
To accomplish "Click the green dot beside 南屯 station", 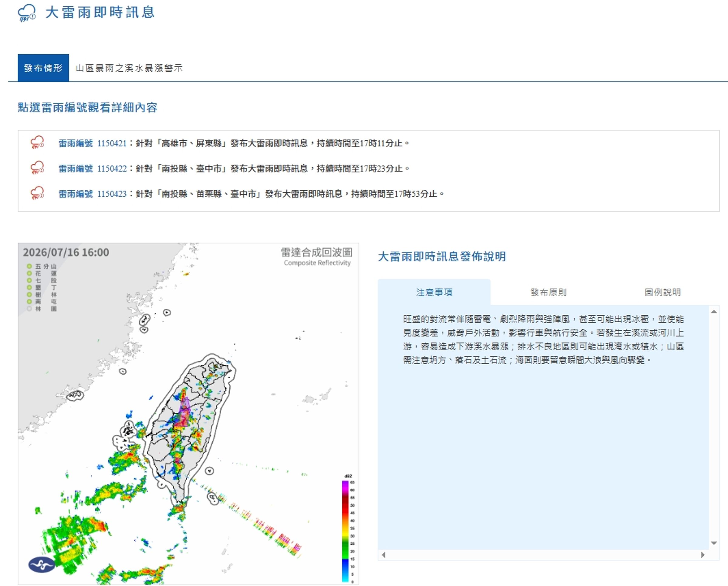I will [x=29, y=301].
